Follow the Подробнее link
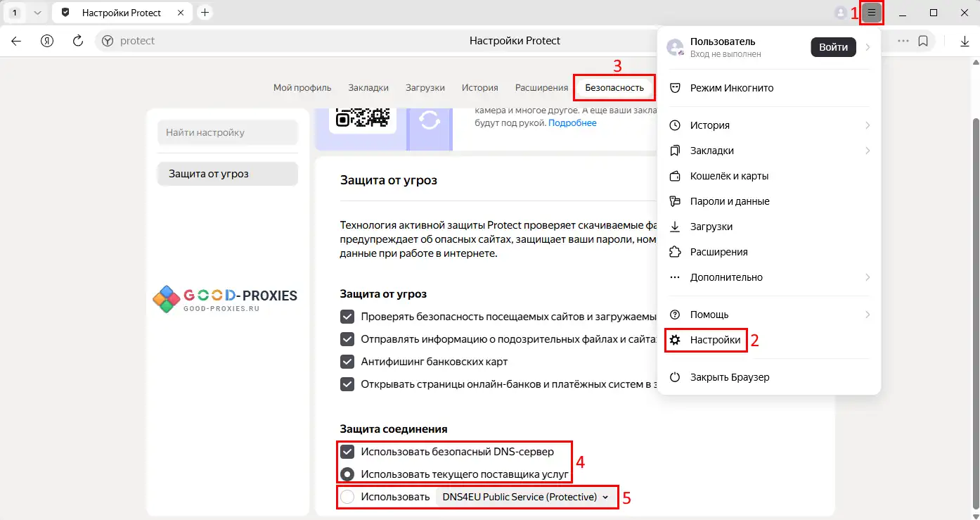The image size is (980, 520). tap(572, 123)
